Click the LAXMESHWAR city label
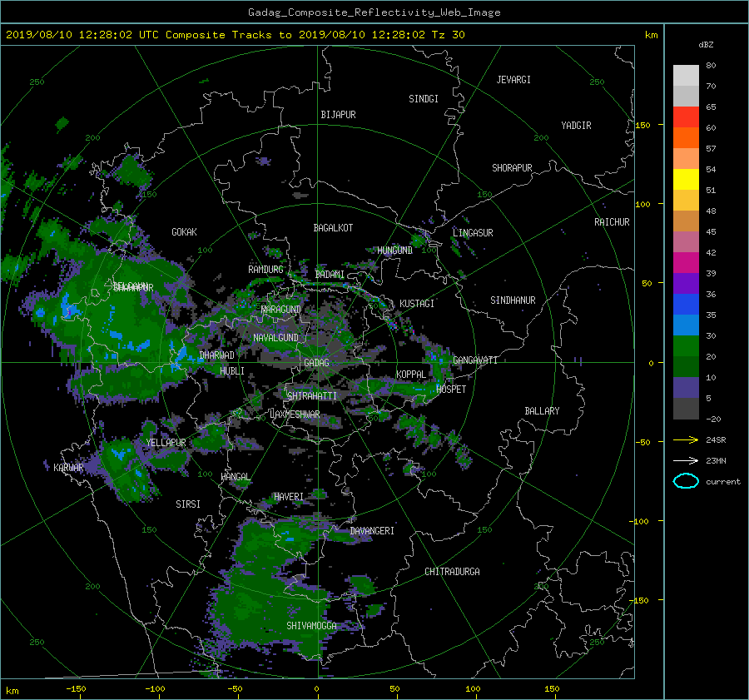 295,415
